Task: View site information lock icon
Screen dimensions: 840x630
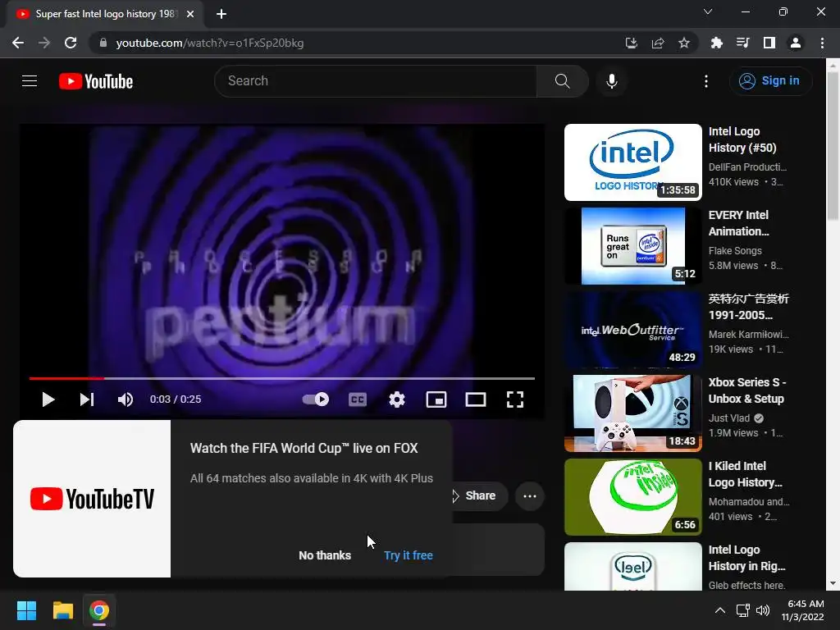Action: point(103,43)
